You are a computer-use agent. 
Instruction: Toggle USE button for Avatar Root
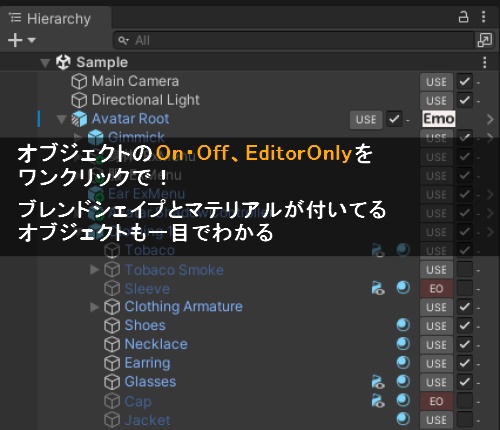[x=366, y=120]
